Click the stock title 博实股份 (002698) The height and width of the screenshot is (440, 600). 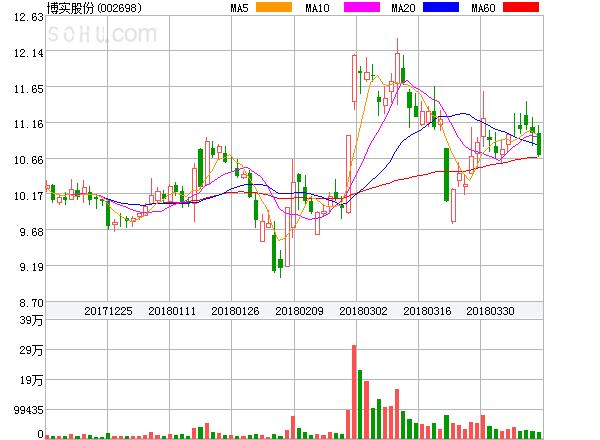click(x=94, y=8)
